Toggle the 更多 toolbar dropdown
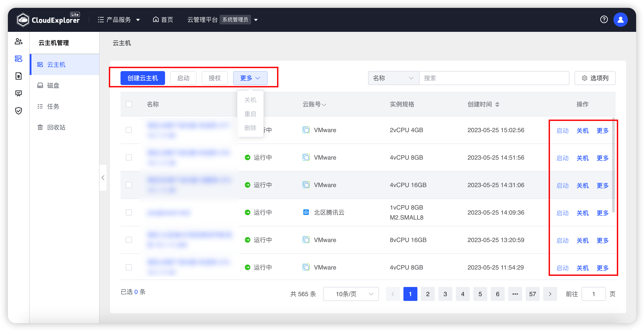The height and width of the screenshot is (331, 644). [x=250, y=78]
